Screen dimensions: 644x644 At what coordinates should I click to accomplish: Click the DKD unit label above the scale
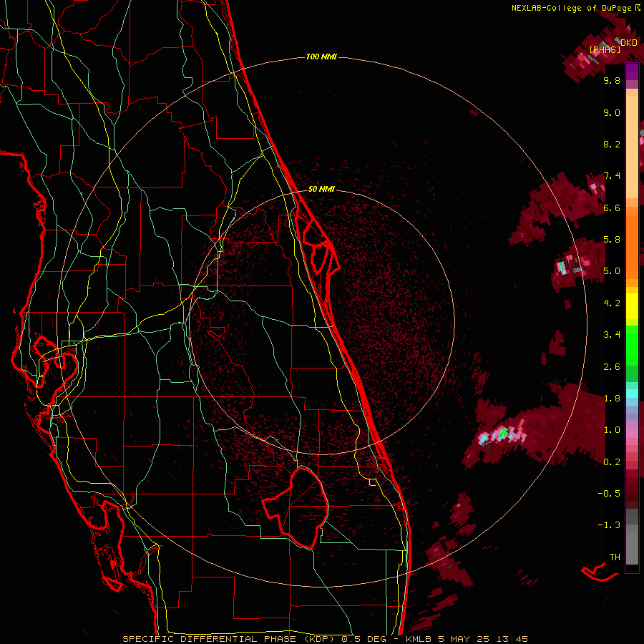(629, 43)
